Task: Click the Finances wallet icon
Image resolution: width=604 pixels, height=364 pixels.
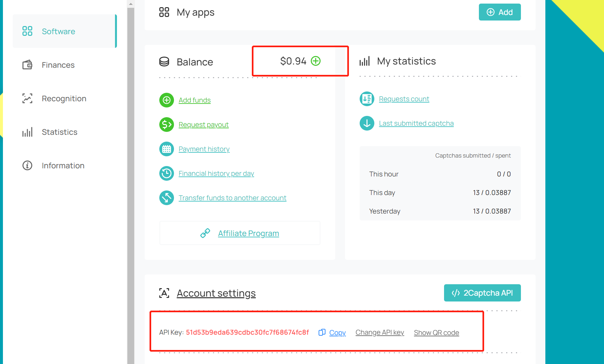Action: 27,65
